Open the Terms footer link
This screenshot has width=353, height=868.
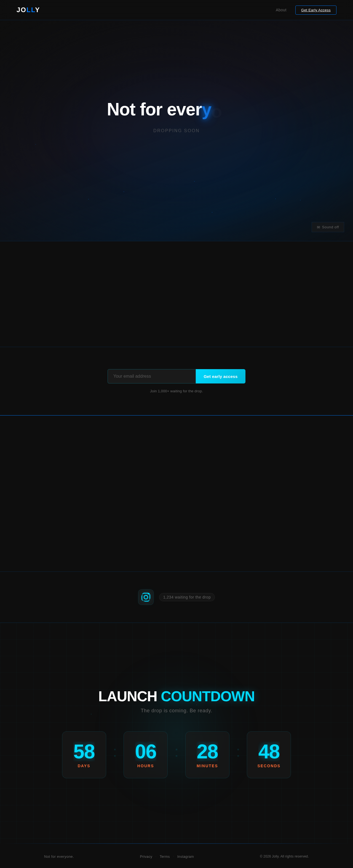pos(165,857)
